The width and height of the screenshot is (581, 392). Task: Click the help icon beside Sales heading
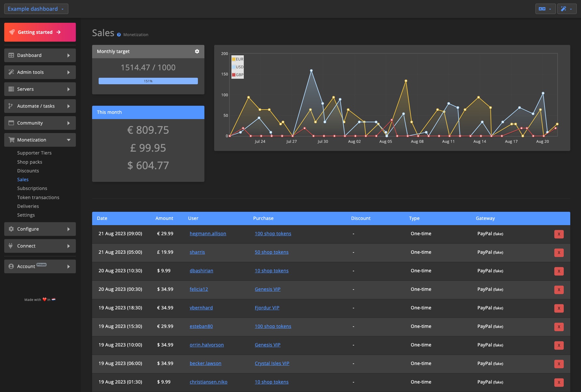pos(119,35)
